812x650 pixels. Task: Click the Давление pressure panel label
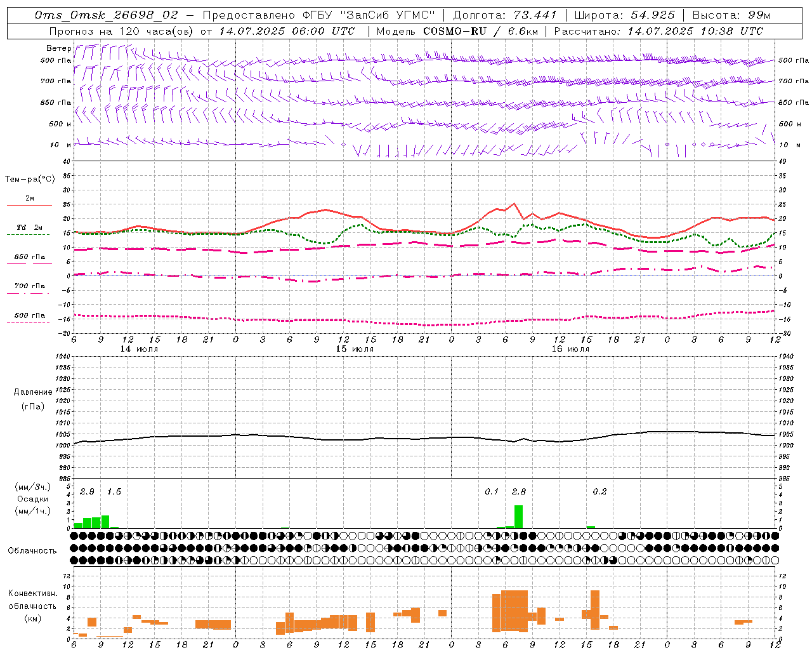pyautogui.click(x=33, y=392)
